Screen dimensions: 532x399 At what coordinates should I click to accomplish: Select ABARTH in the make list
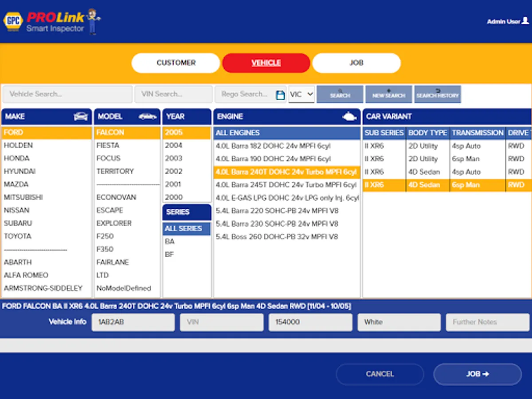47,262
